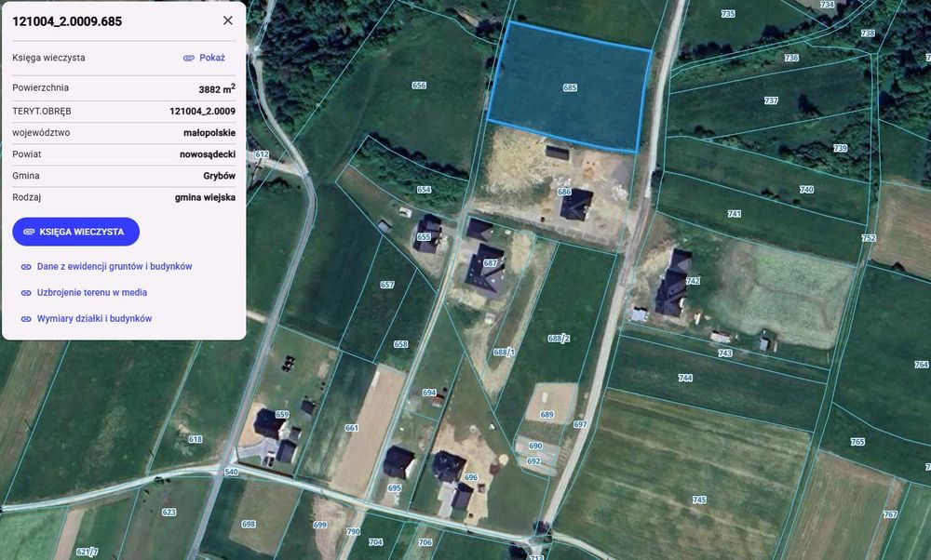Click the województwo value małopolskie
931x560 pixels.
pyautogui.click(x=209, y=133)
